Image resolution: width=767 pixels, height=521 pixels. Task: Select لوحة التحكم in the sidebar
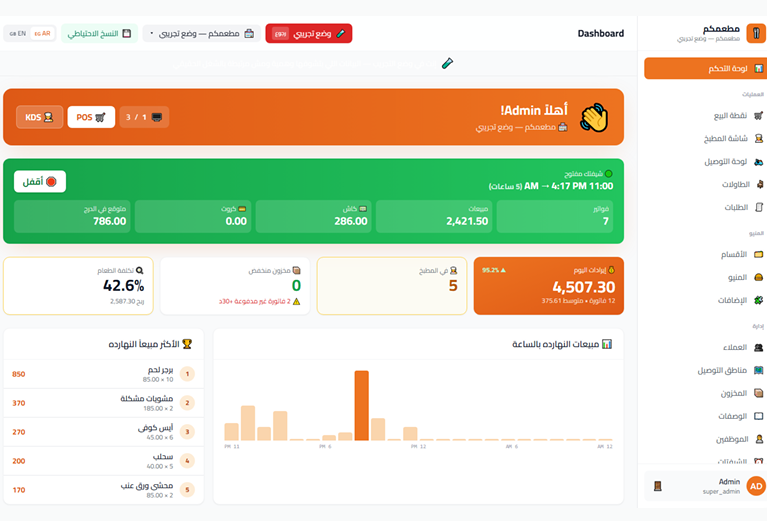click(x=705, y=68)
